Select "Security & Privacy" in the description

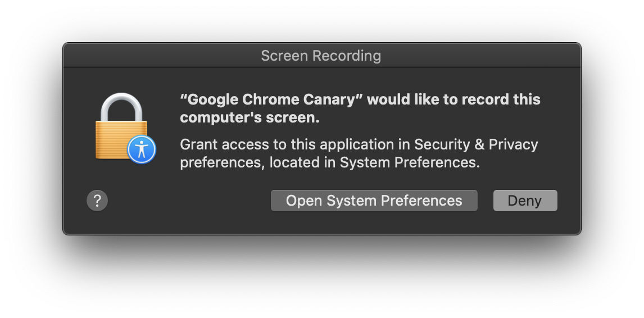(476, 144)
